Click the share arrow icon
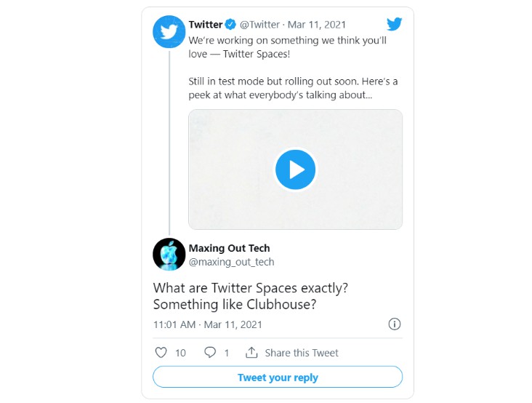 tap(251, 353)
